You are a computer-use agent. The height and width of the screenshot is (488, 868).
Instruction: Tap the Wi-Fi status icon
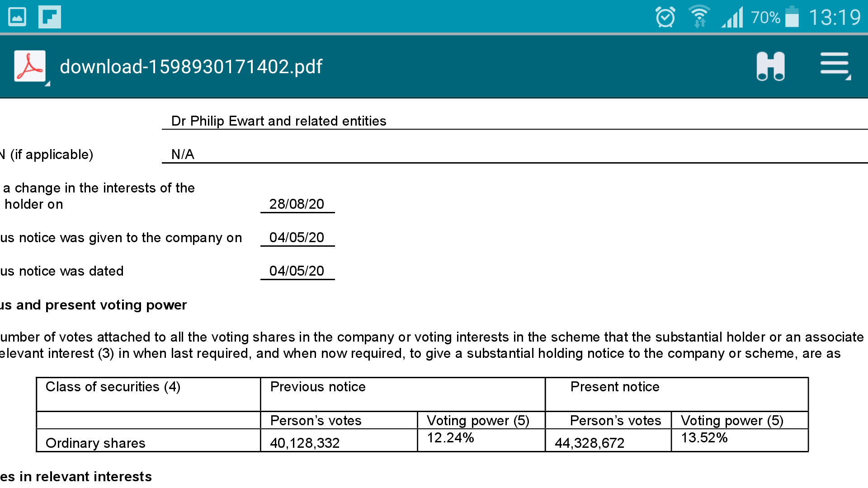[699, 17]
